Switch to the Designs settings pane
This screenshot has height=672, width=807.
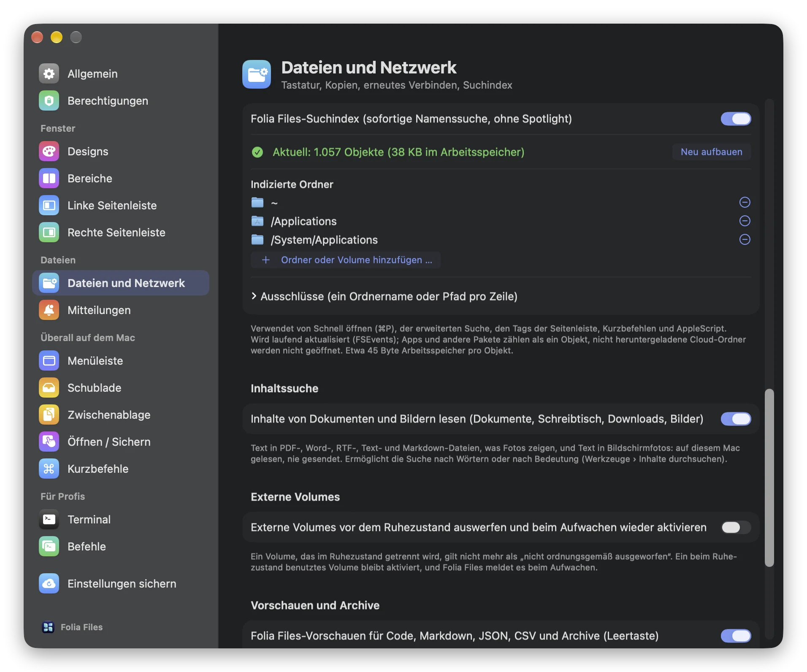pos(121,152)
